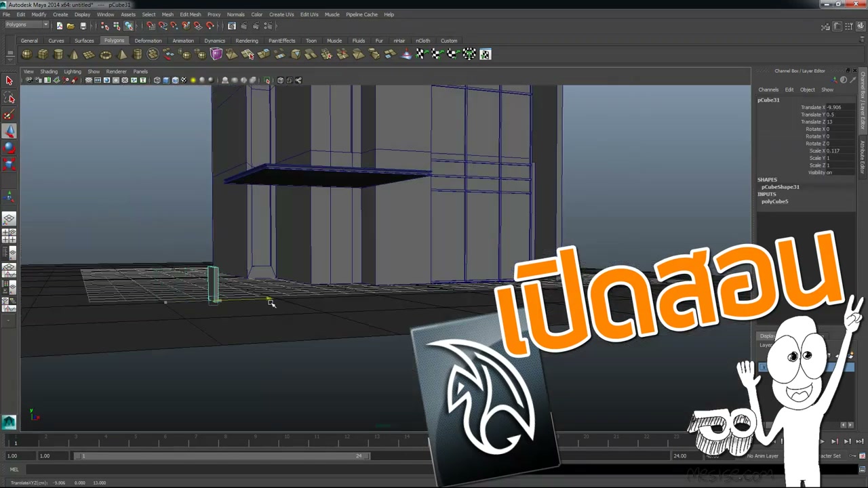Viewport: 868px width, 488px height.
Task: Click the Save Scene icon
Action: [x=83, y=26]
